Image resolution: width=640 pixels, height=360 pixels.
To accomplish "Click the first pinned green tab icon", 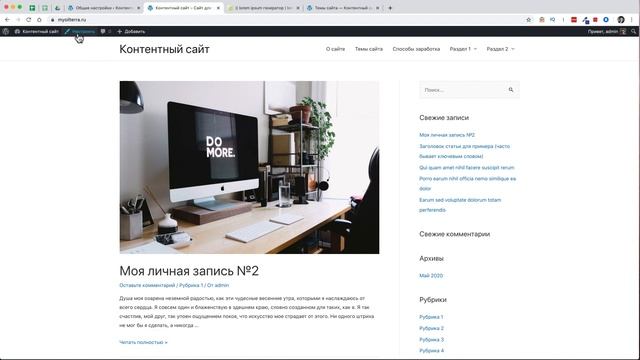I will point(32,8).
